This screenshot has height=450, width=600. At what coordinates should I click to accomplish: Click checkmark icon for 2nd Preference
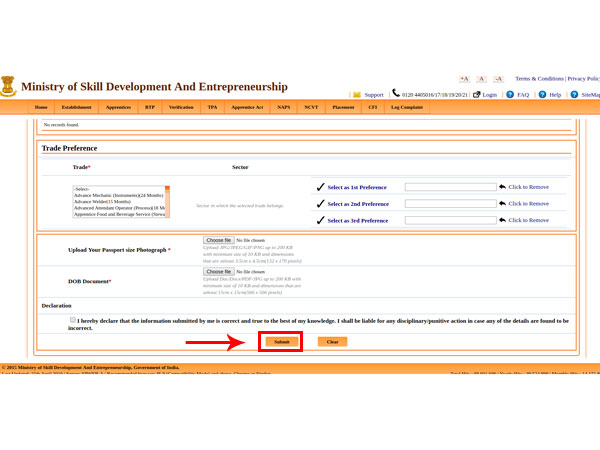click(x=321, y=204)
